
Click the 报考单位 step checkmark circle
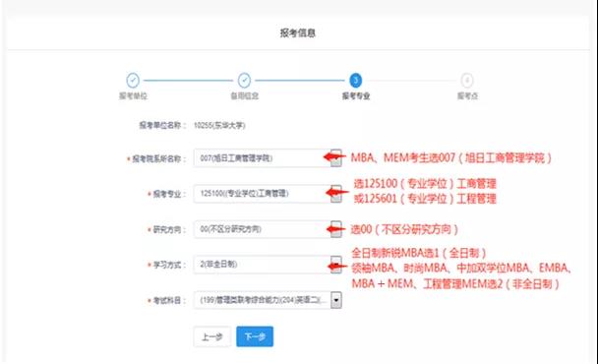pyautogui.click(x=133, y=81)
